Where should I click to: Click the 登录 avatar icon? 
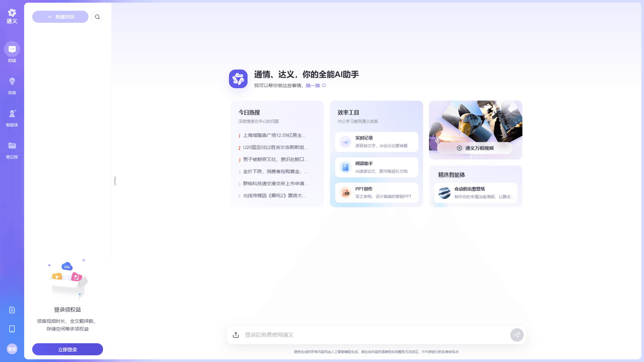click(12, 349)
